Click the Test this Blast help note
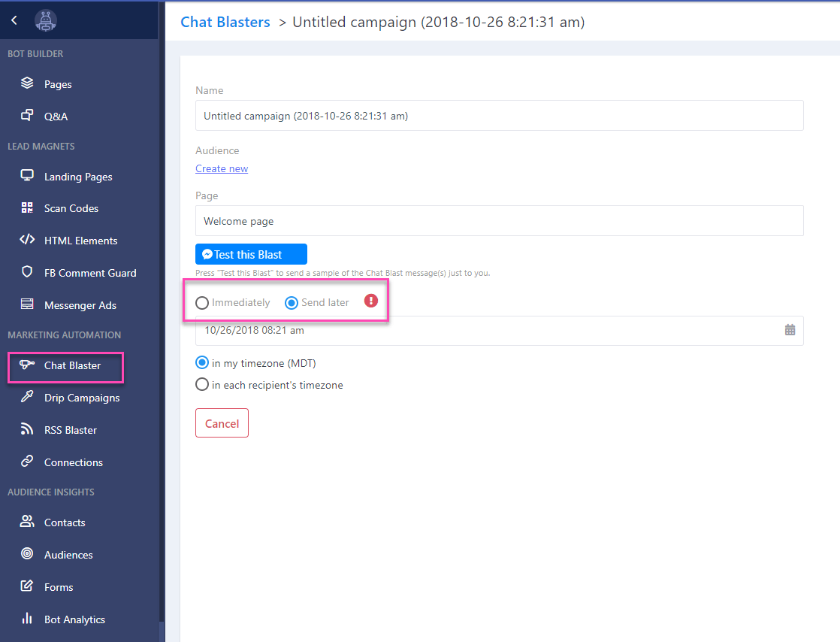The image size is (840, 642). [343, 273]
